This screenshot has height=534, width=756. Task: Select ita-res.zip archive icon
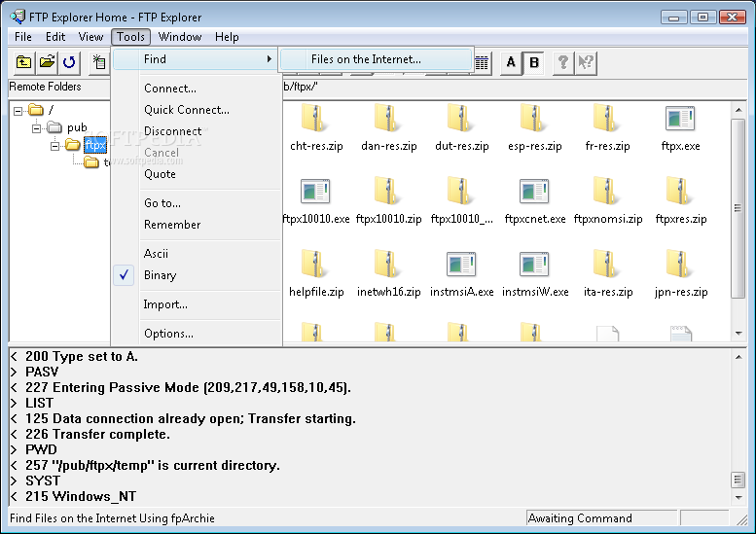click(607, 265)
